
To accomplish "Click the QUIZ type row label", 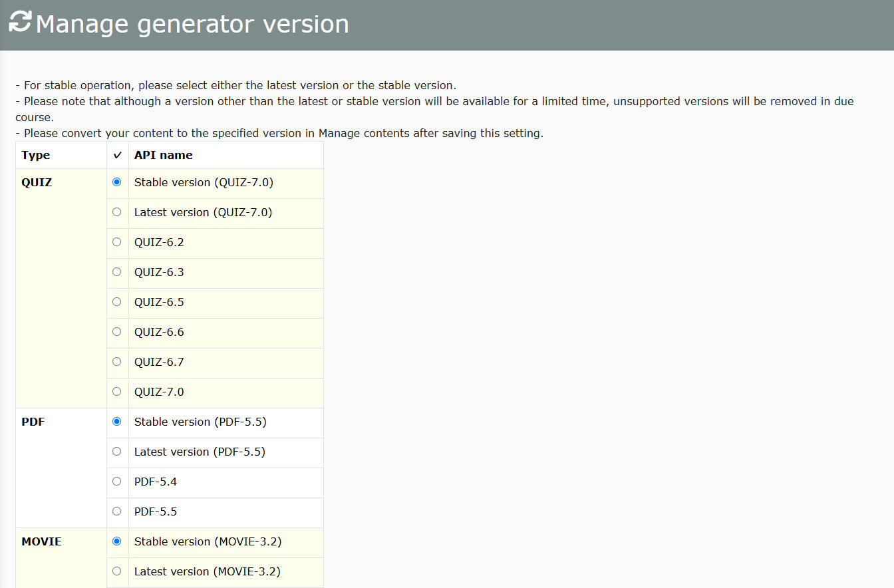I will (37, 182).
